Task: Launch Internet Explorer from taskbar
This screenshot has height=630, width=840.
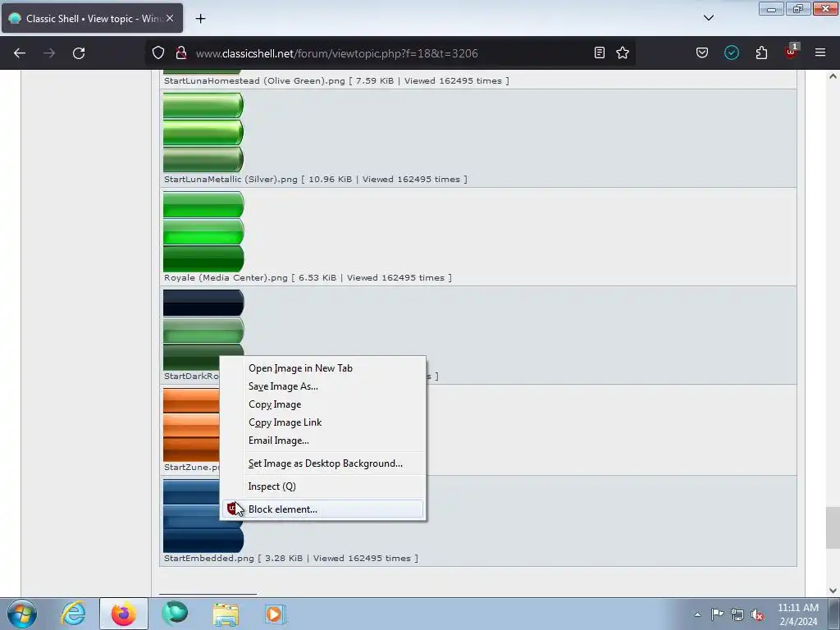Action: (x=73, y=614)
